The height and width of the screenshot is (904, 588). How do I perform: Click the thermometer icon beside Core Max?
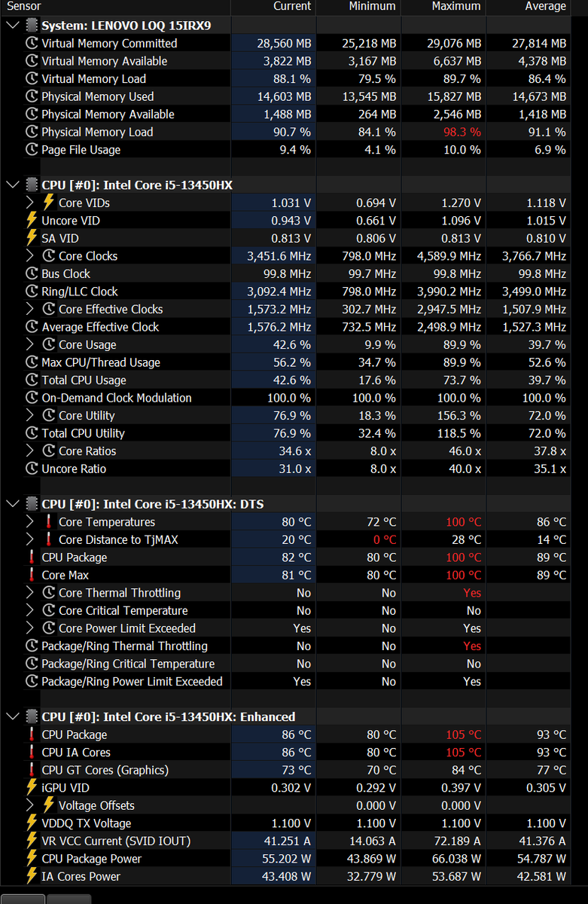click(32, 575)
